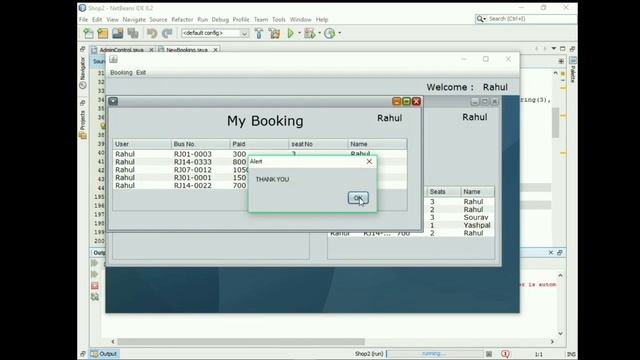The height and width of the screenshot is (360, 640).
Task: Click the Build Project hammer icon
Action: (x=258, y=33)
